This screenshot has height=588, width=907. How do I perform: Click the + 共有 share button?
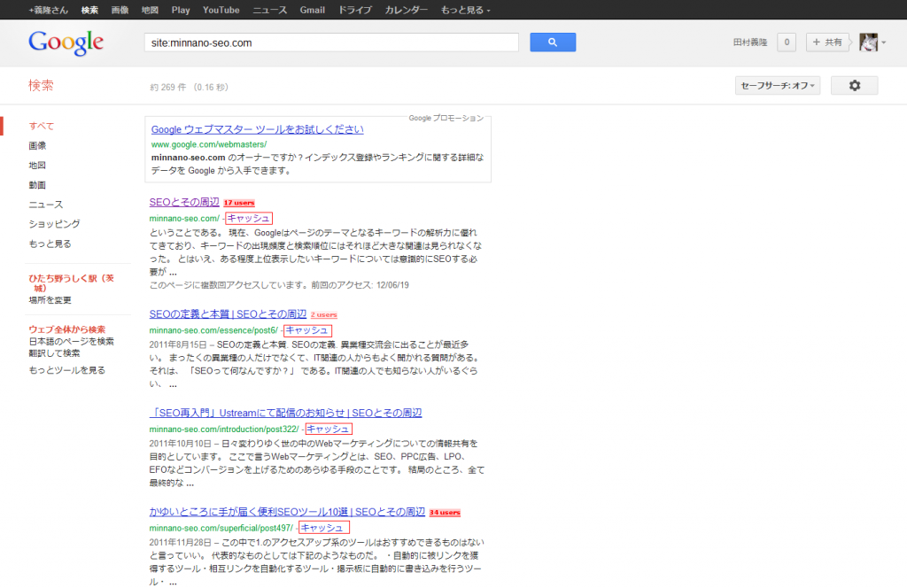click(x=827, y=43)
